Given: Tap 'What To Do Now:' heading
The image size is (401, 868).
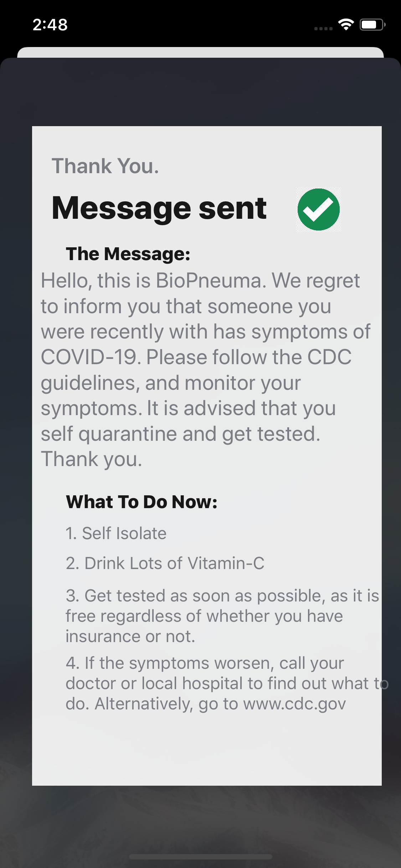Looking at the screenshot, I should 142,502.
